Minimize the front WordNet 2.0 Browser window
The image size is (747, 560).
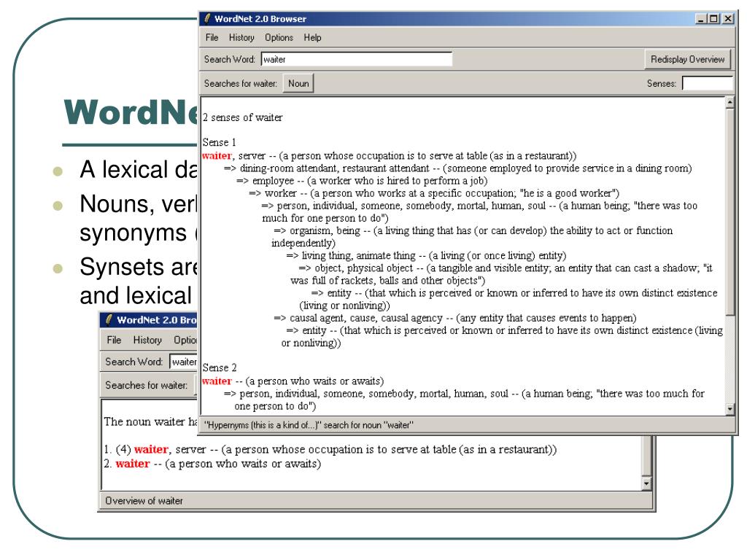click(701, 19)
